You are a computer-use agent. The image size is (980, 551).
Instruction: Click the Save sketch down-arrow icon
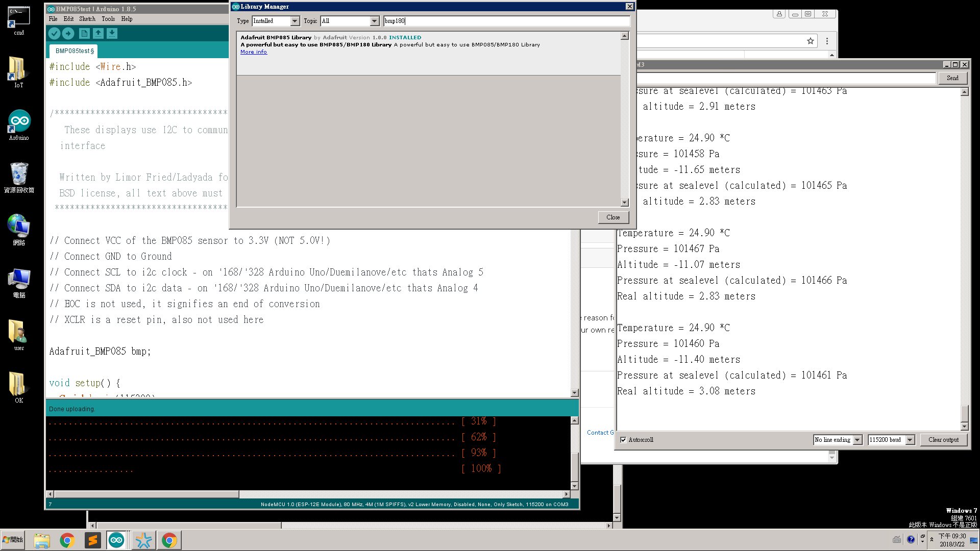(x=112, y=34)
